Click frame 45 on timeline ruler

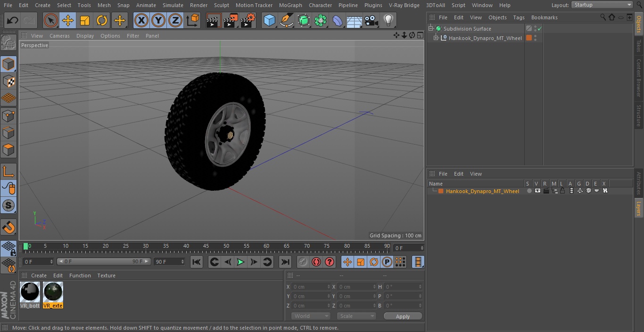(x=206, y=246)
